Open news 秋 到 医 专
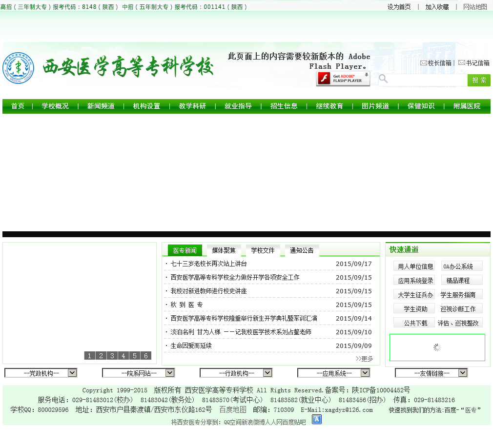Viewport: 493px width, 448px height. pyautogui.click(x=187, y=305)
